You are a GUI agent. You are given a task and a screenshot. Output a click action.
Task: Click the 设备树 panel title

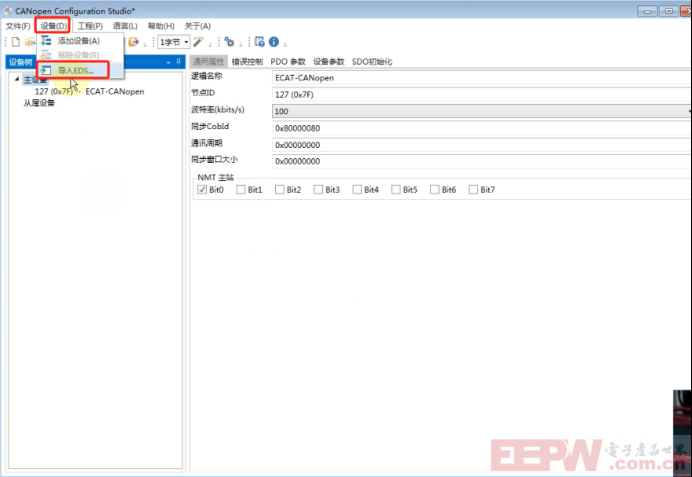click(x=21, y=62)
